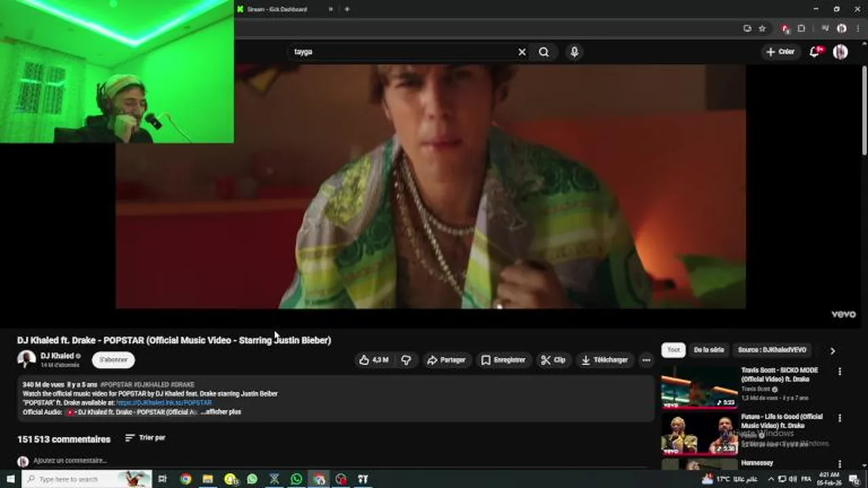Open the Windows notification center
The image size is (868, 488).
(854, 479)
